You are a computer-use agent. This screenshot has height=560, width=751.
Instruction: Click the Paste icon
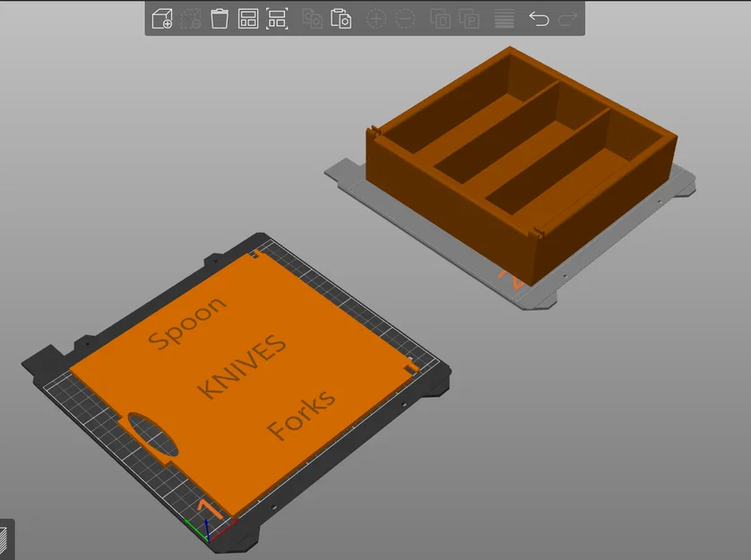tap(342, 18)
